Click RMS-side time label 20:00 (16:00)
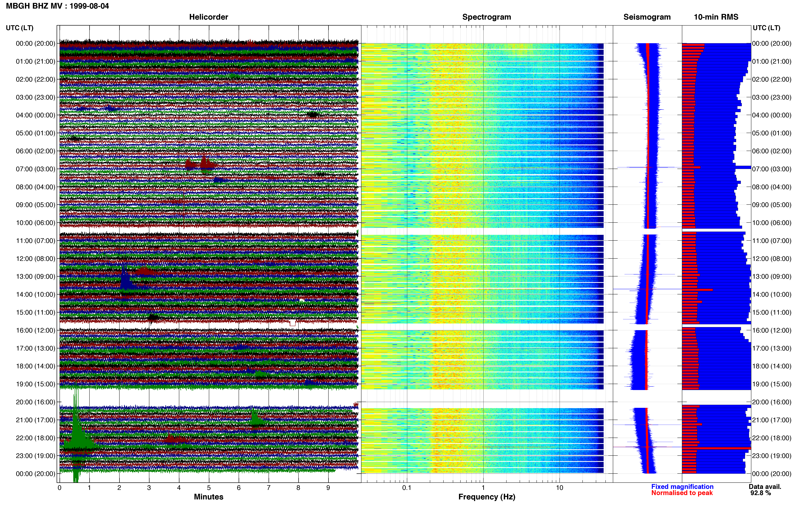 point(772,402)
